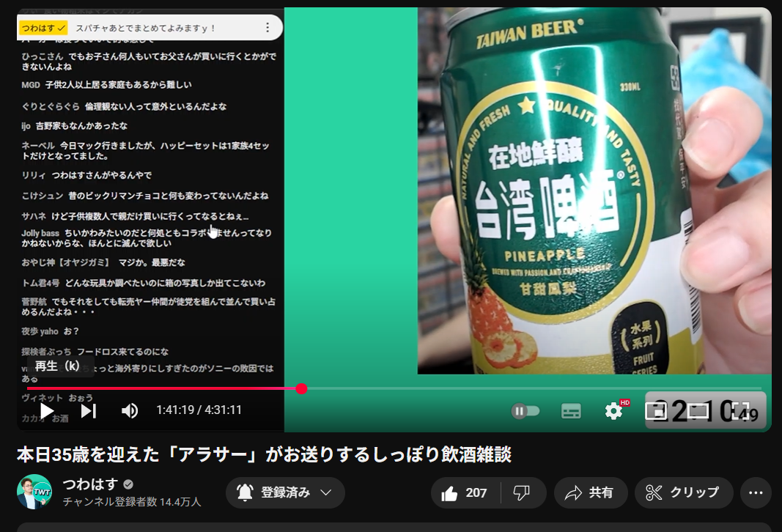This screenshot has width=782, height=532.
Task: Click the chat message by ひっこさん
Action: click(149, 62)
